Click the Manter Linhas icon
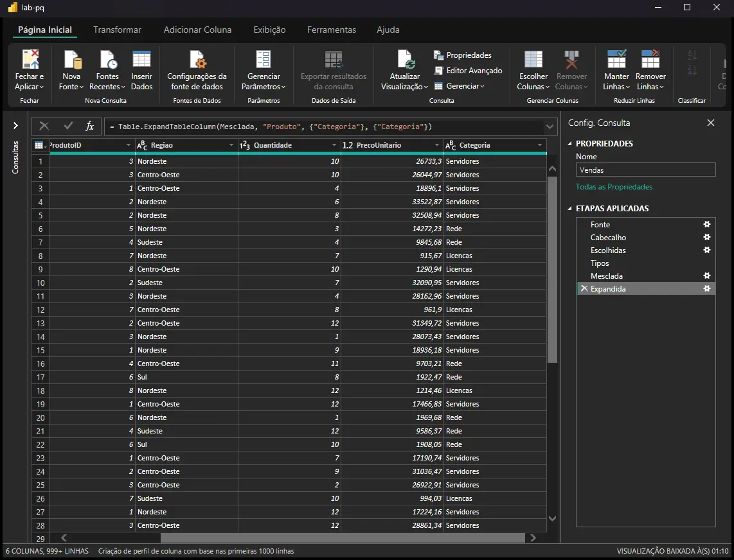This screenshot has width=734, height=560. [616, 60]
